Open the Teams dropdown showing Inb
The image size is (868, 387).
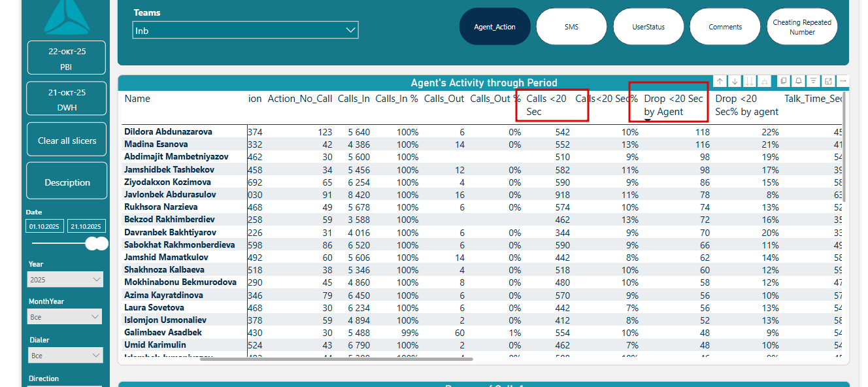pyautogui.click(x=245, y=30)
